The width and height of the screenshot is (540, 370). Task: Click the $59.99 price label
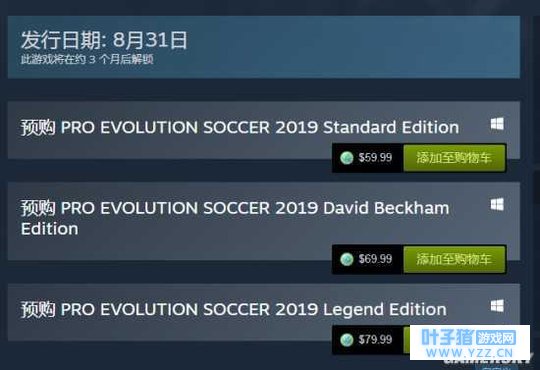(x=375, y=158)
